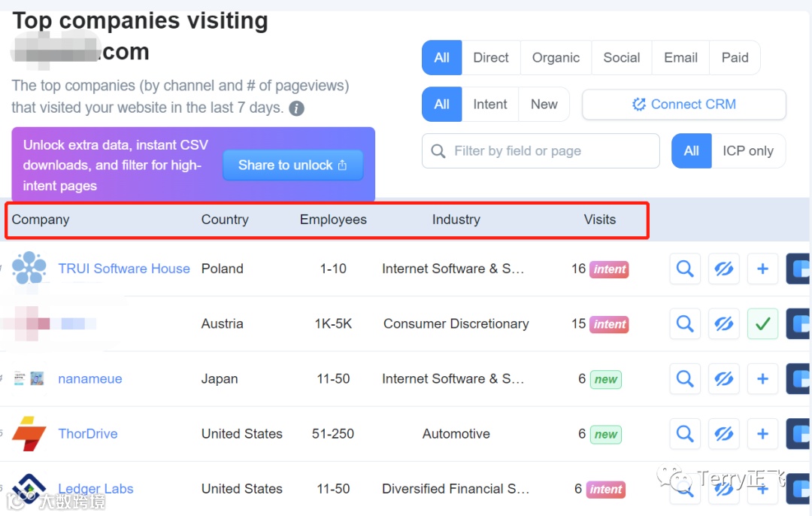Viewport: 812px width, 516px height.
Task: Click 1K-5K employees cell
Action: coord(333,323)
